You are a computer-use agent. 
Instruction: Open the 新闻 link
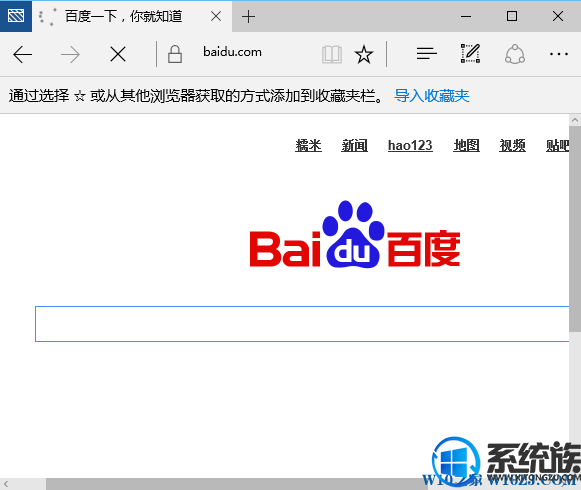(x=354, y=145)
